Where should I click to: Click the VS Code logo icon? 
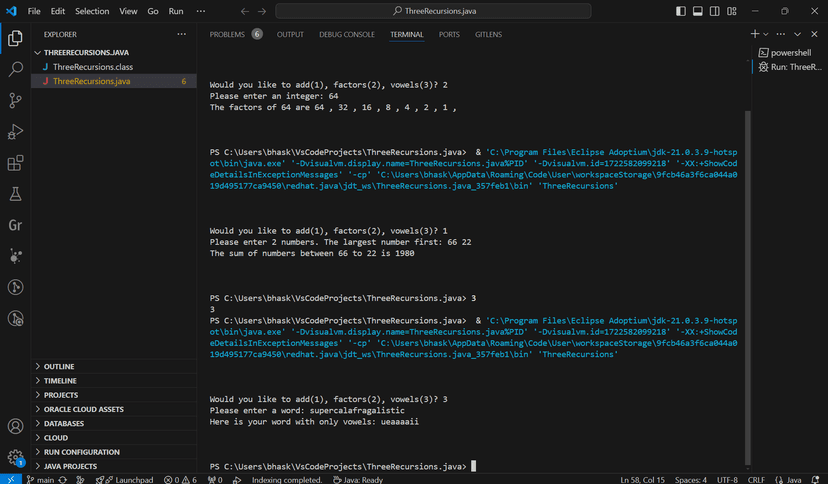[11, 11]
